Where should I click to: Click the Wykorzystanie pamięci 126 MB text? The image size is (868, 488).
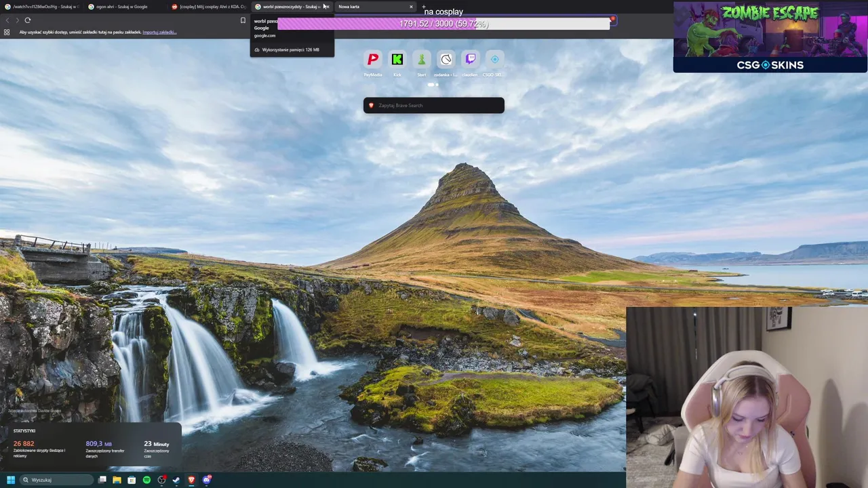pos(290,49)
